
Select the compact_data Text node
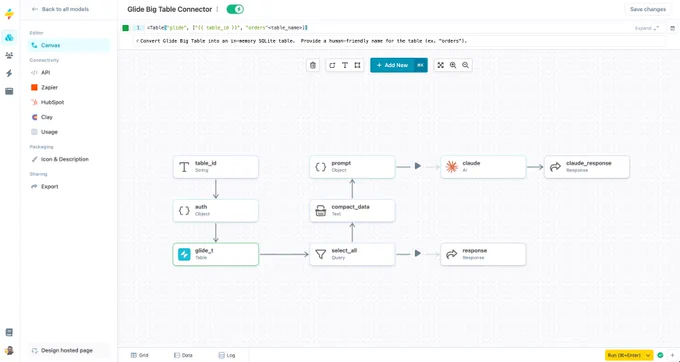pyautogui.click(x=352, y=210)
